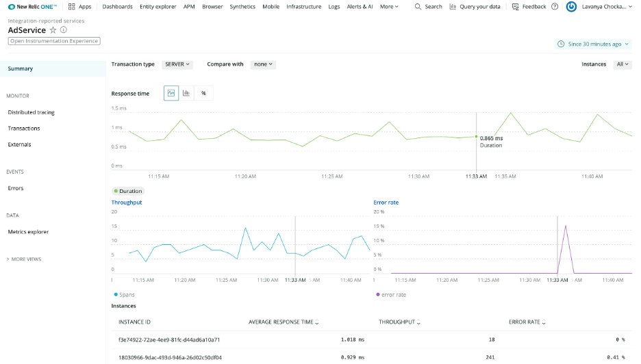This screenshot has width=641, height=364.
Task: Go to APM in top navigation
Action: pyautogui.click(x=189, y=7)
